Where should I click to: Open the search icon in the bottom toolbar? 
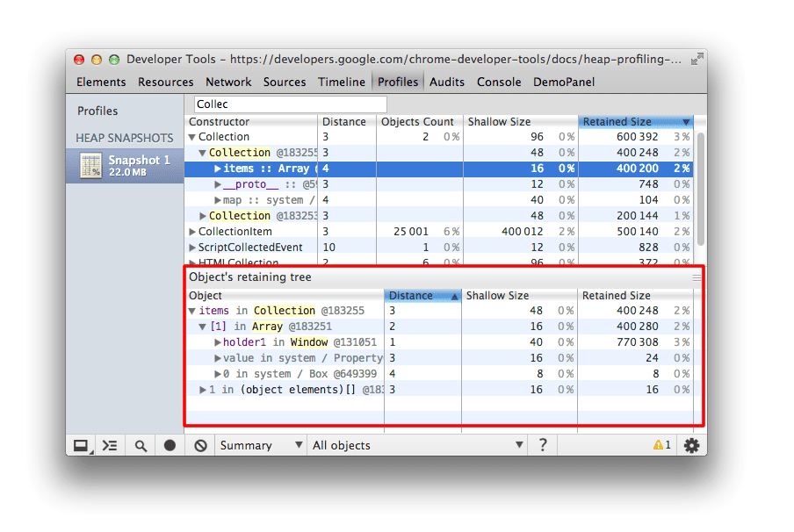click(x=141, y=445)
